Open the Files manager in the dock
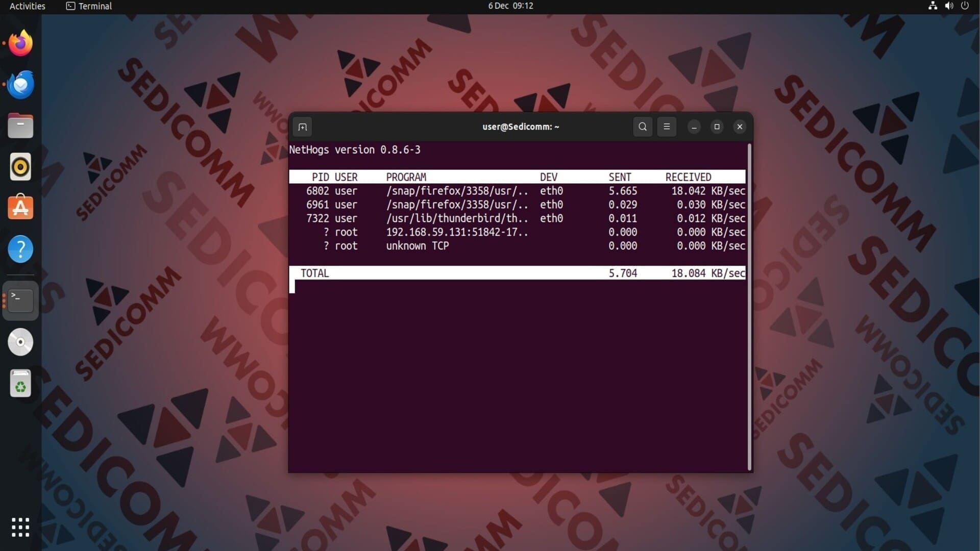 click(20, 126)
